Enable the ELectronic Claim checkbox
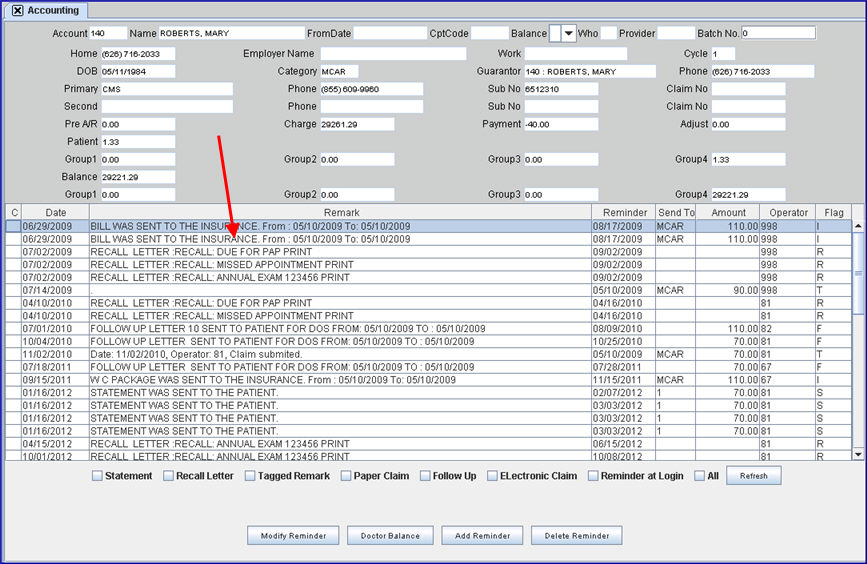The height and width of the screenshot is (564, 867). (492, 476)
